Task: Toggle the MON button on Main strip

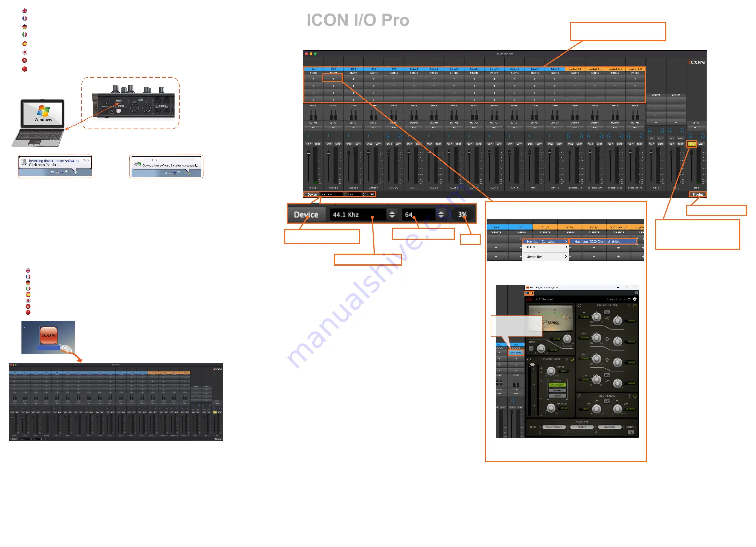Action: tap(701, 144)
